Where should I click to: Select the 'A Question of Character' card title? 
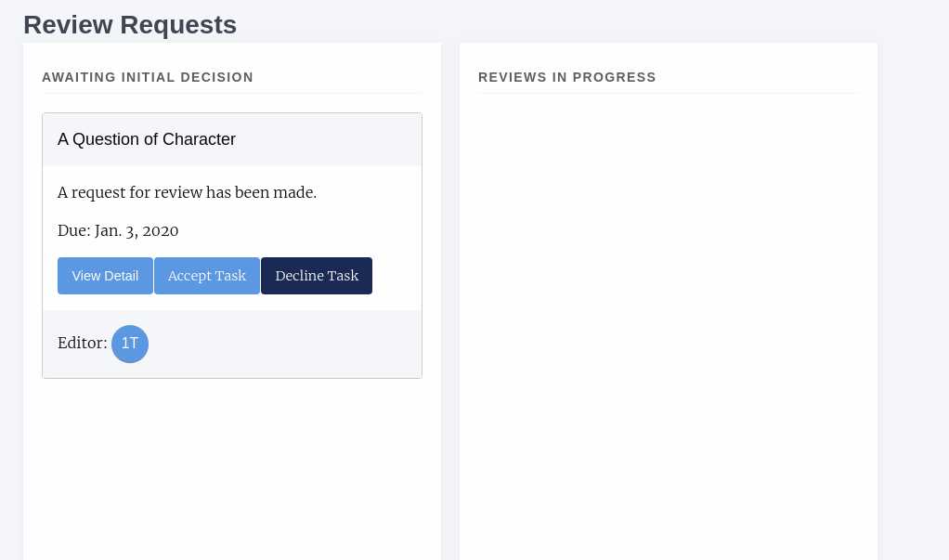coord(147,139)
